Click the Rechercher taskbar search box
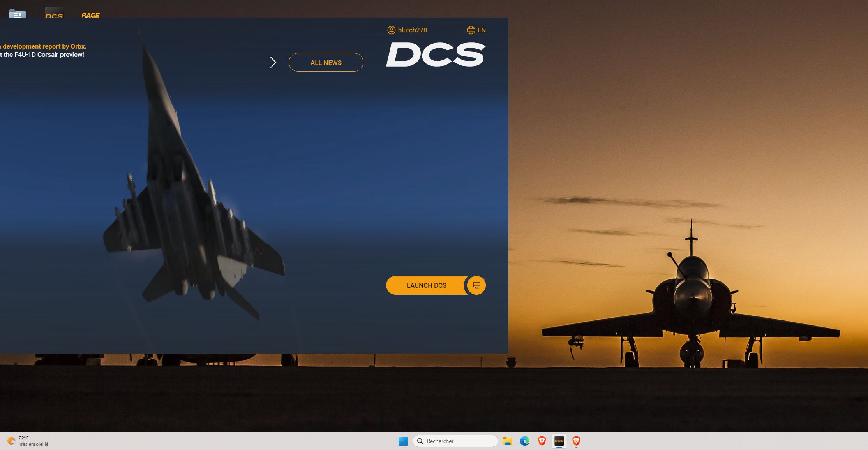This screenshot has width=868, height=450. 455,441
